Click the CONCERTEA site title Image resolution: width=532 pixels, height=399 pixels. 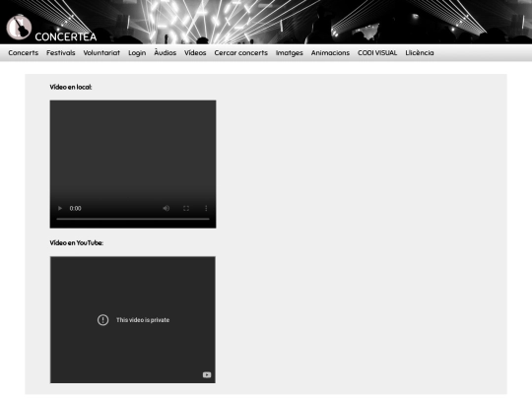(x=66, y=36)
